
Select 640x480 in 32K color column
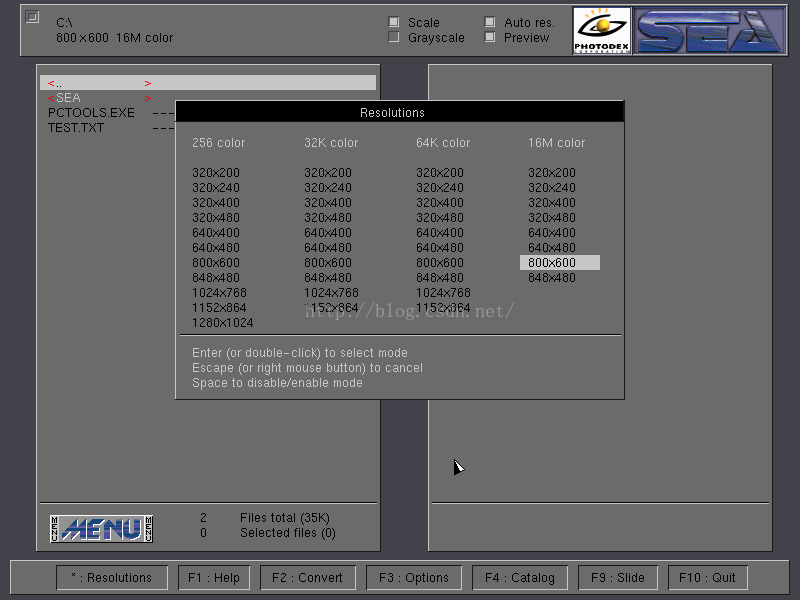coord(328,247)
